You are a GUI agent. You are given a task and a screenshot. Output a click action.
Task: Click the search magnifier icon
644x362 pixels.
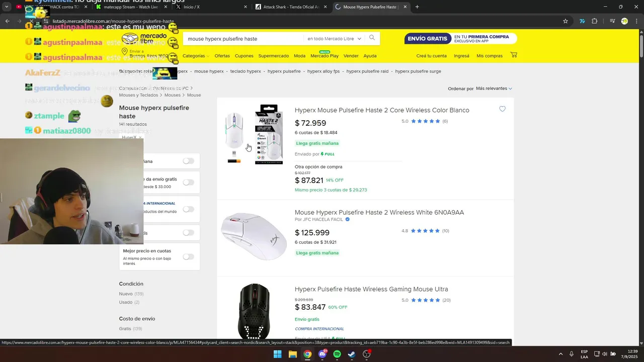pos(372,38)
